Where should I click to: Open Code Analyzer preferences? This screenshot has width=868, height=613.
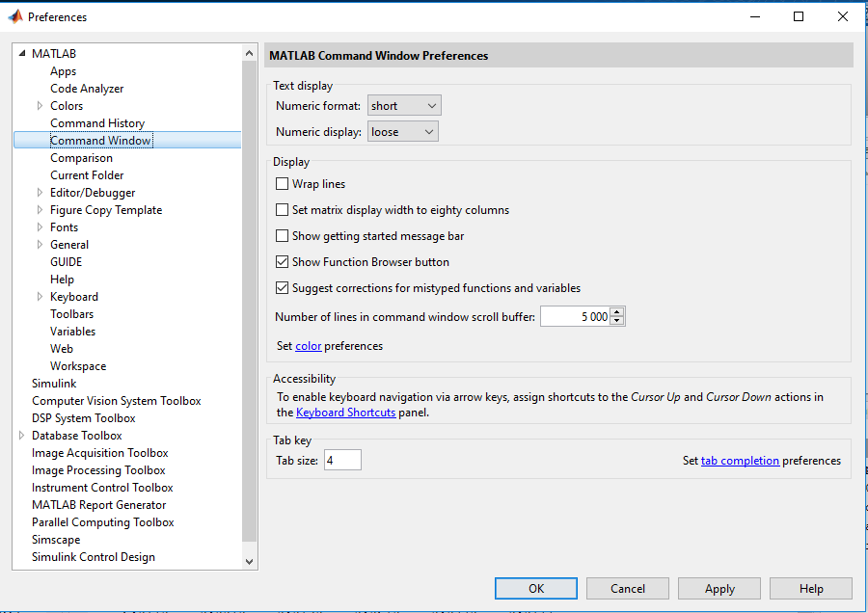[87, 89]
